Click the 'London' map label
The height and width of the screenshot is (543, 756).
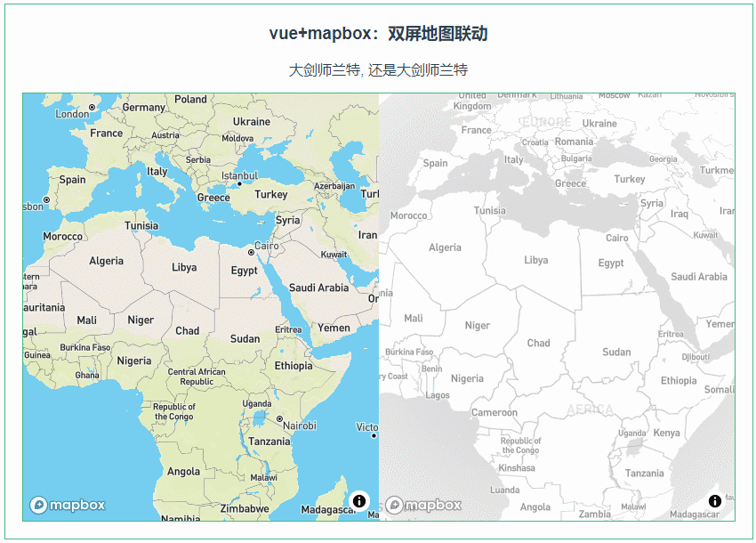coord(72,114)
